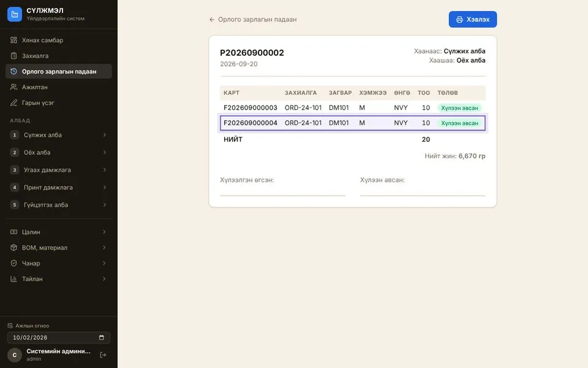Screen dimensions: 588x368
Task: Click the Сүлжмэл factory logo icon
Action: [x=15, y=14]
